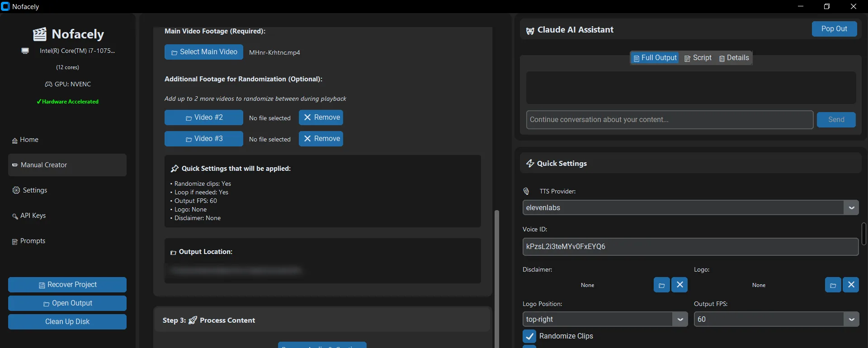
Task: Click the Select Main Video button
Action: (x=204, y=52)
